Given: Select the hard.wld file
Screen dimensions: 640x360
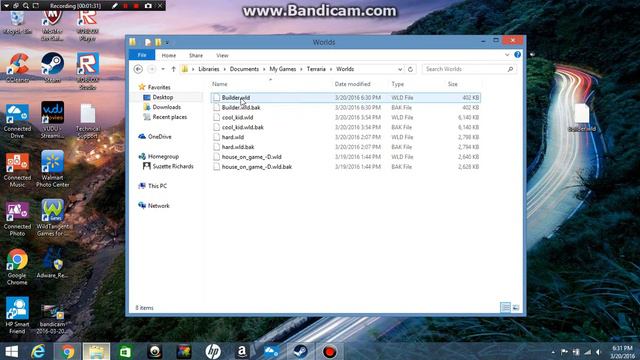Looking at the screenshot, I should click(x=345, y=137).
